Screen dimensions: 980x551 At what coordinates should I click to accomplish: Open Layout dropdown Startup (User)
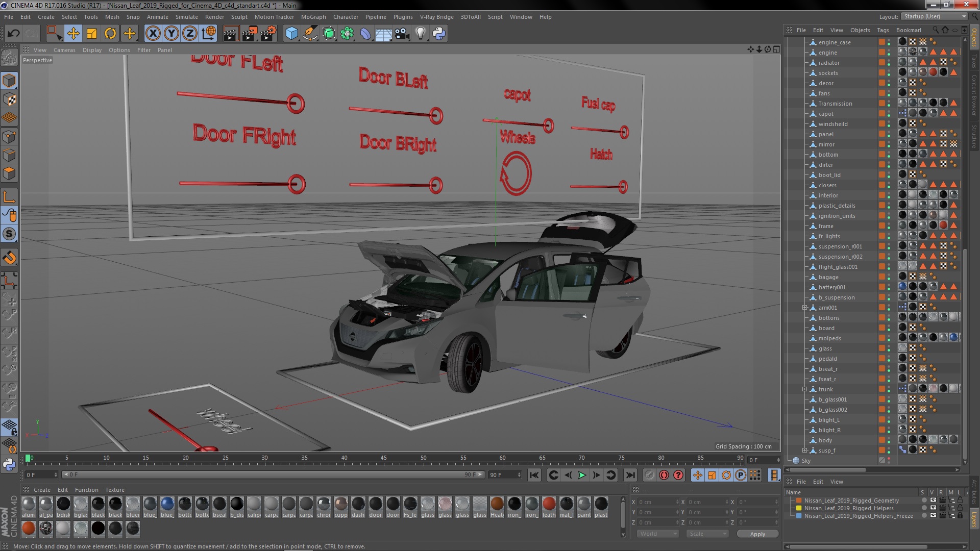pos(934,17)
